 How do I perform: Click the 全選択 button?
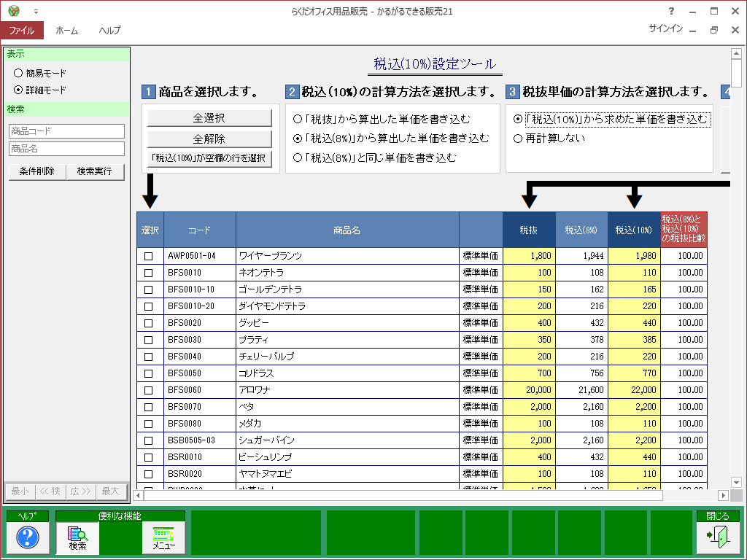click(x=209, y=117)
